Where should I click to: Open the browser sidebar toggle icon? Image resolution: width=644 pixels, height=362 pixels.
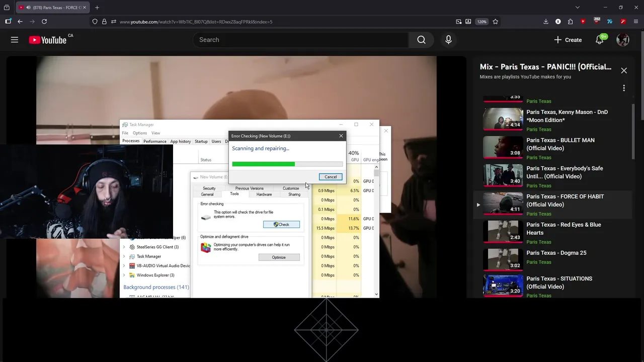point(8,22)
